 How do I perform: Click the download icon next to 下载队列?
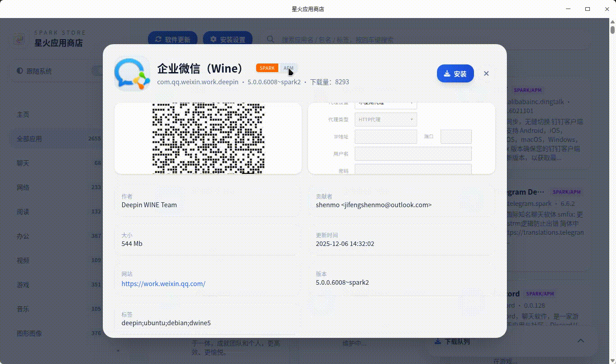(437, 341)
